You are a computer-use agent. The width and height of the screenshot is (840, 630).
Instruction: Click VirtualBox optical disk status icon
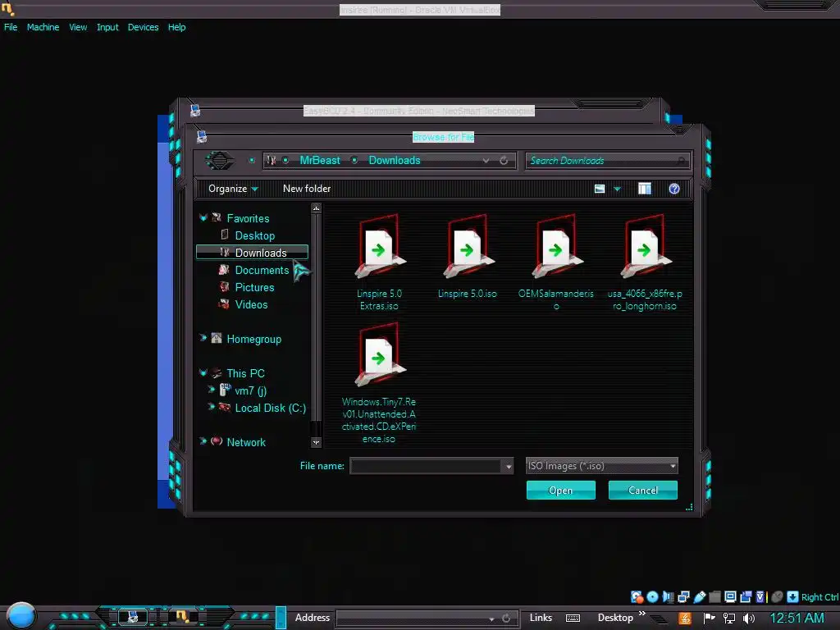[x=652, y=597]
